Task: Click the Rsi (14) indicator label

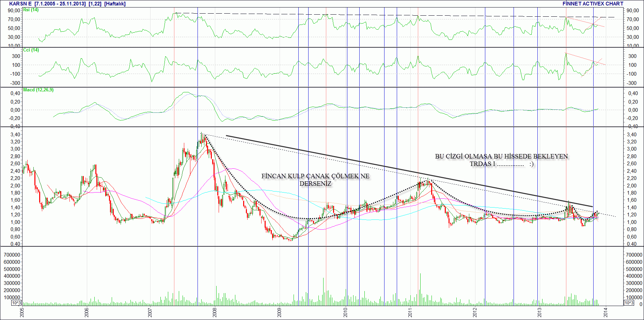Action: 31,10
